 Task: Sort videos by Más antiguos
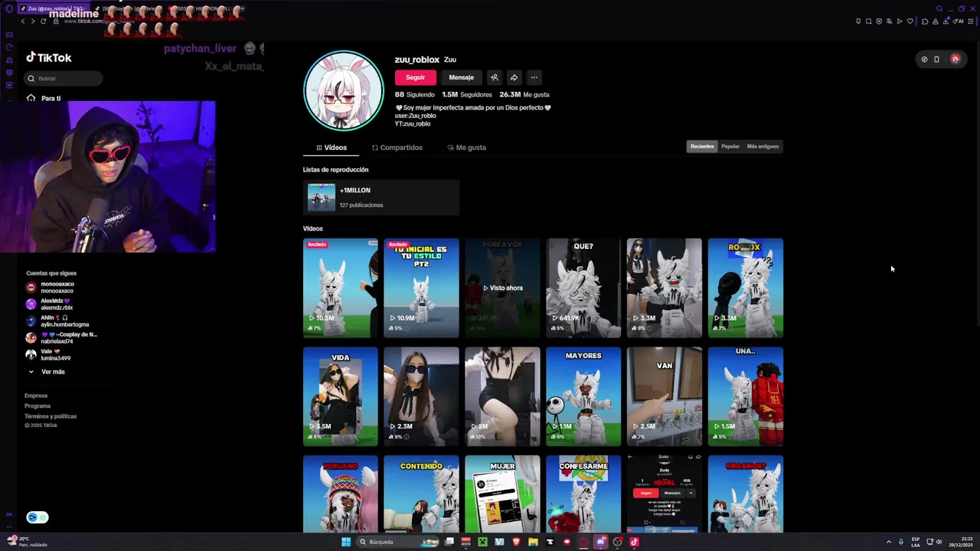[x=763, y=146]
